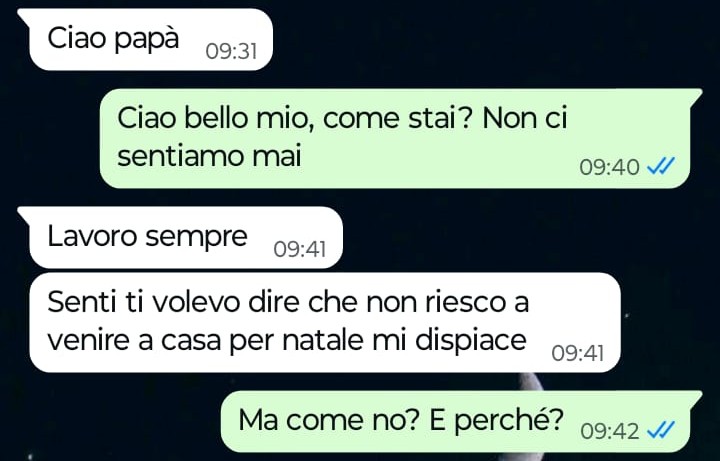
Task: Select the message starting with "Senti ti volevo dire"
Action: tap(325, 322)
